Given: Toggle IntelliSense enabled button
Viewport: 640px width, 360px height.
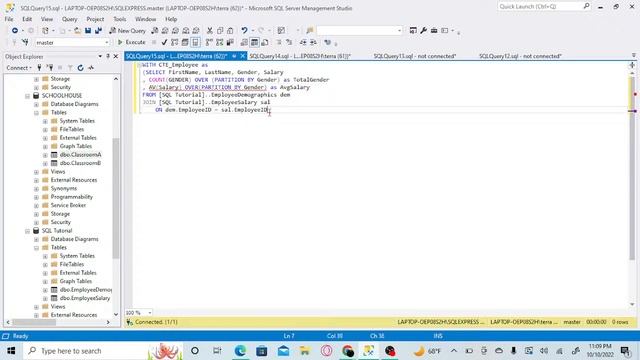Looking at the screenshot, I should 196,42.
